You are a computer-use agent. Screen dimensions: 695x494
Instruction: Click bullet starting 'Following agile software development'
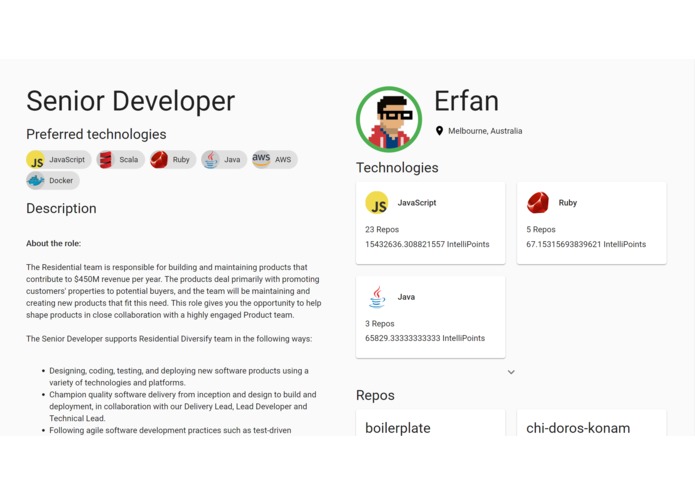pyautogui.click(x=170, y=430)
